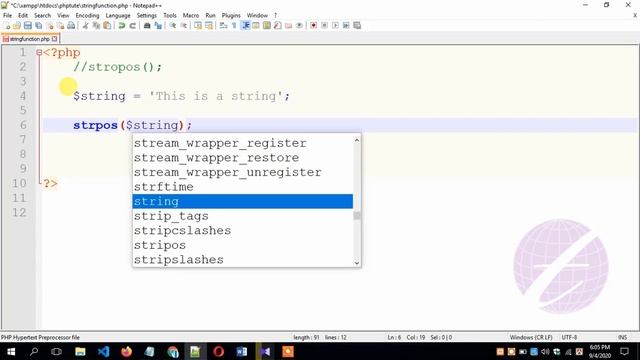Viewport: 640px width, 360px height.
Task: Open Find with the binoculars icon
Action: click(x=147, y=26)
